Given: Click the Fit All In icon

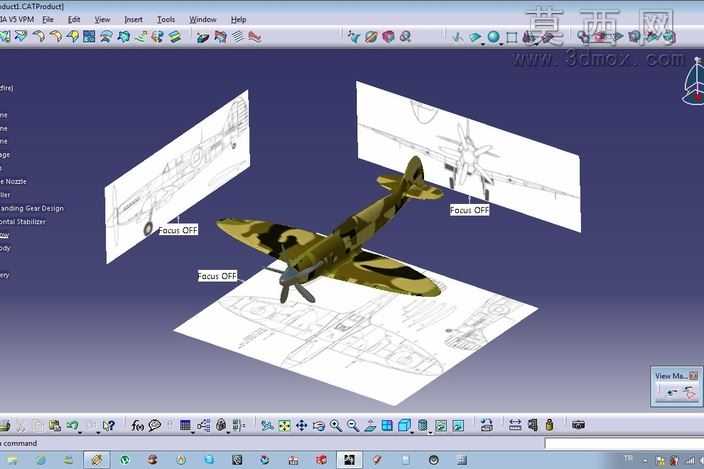Looking at the screenshot, I should tap(284, 425).
